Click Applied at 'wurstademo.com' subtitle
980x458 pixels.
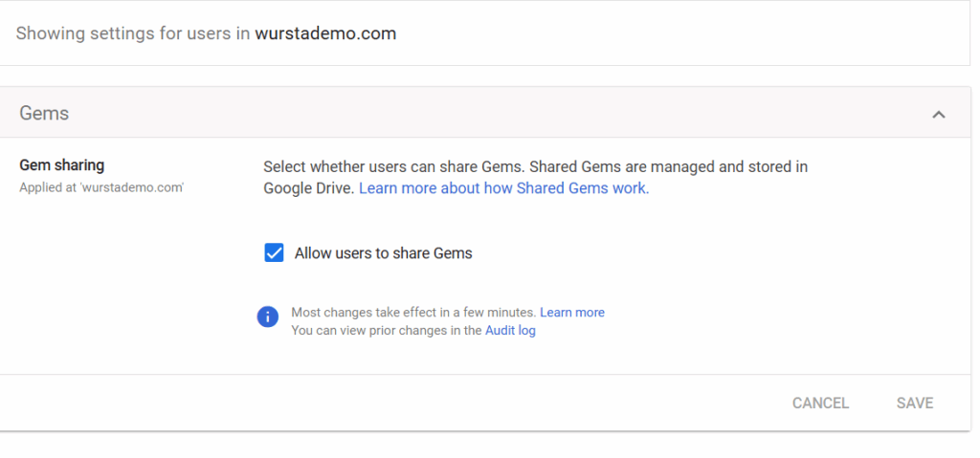click(101, 187)
